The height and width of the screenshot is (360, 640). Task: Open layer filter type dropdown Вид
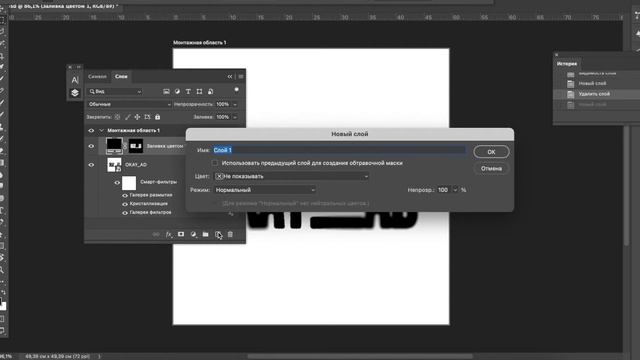pos(115,91)
